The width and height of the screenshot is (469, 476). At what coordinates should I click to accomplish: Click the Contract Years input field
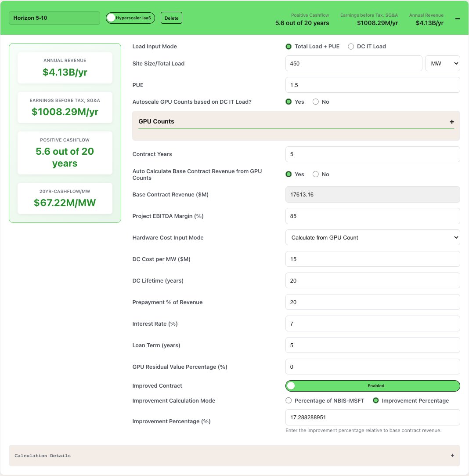point(372,154)
